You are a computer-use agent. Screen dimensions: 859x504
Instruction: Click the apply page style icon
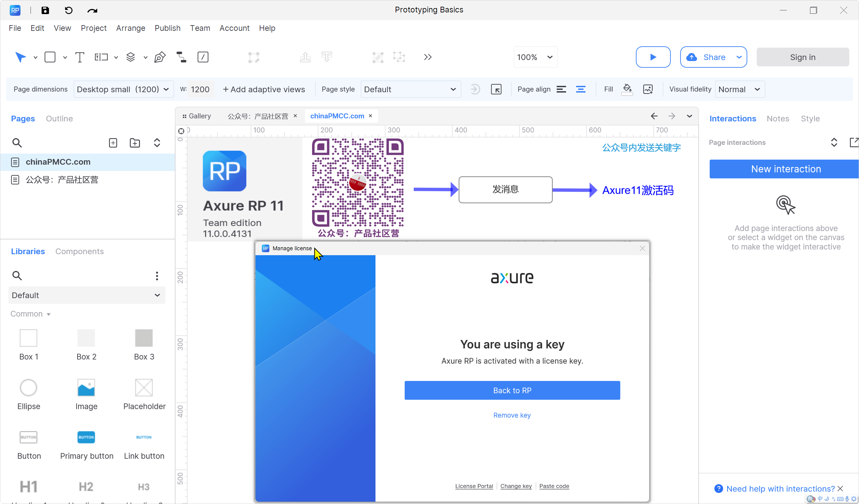(x=475, y=90)
